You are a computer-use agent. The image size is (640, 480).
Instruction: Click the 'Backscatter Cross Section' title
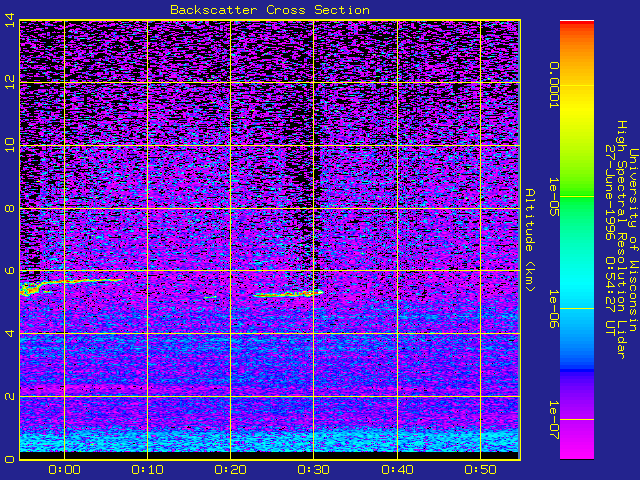point(270,10)
